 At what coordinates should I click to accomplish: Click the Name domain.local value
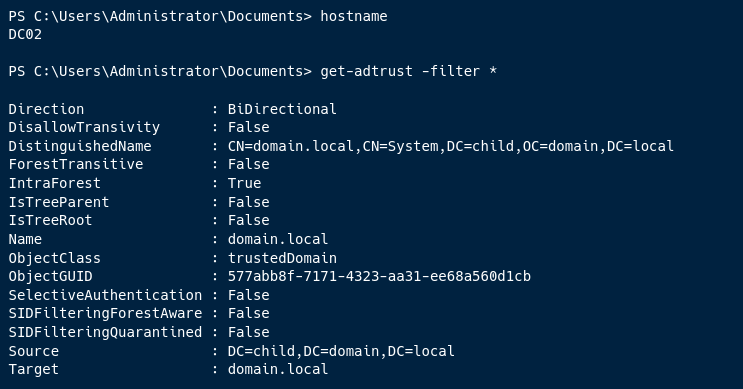278,239
